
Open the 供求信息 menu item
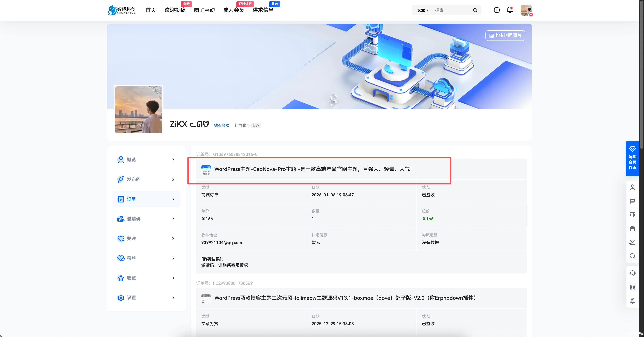[263, 10]
